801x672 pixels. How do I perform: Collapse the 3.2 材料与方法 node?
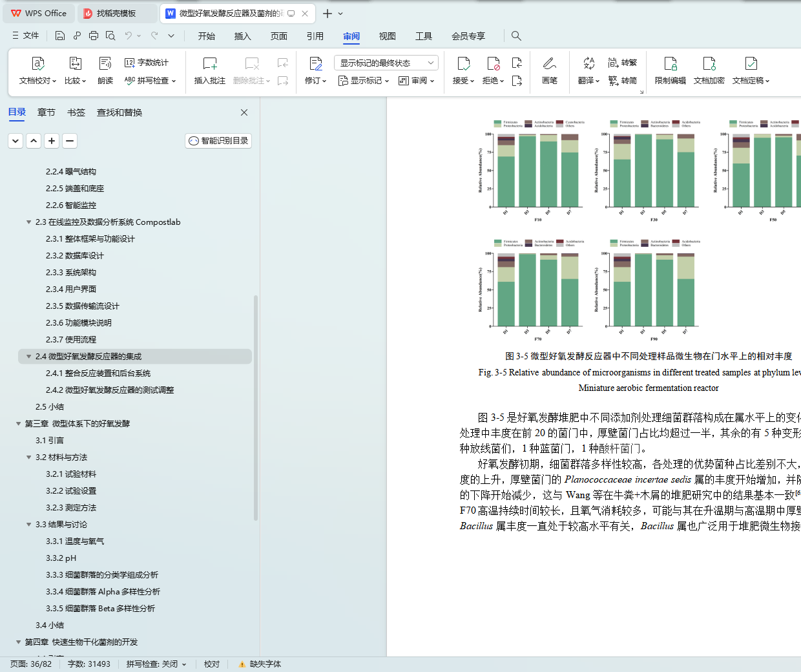tap(28, 457)
